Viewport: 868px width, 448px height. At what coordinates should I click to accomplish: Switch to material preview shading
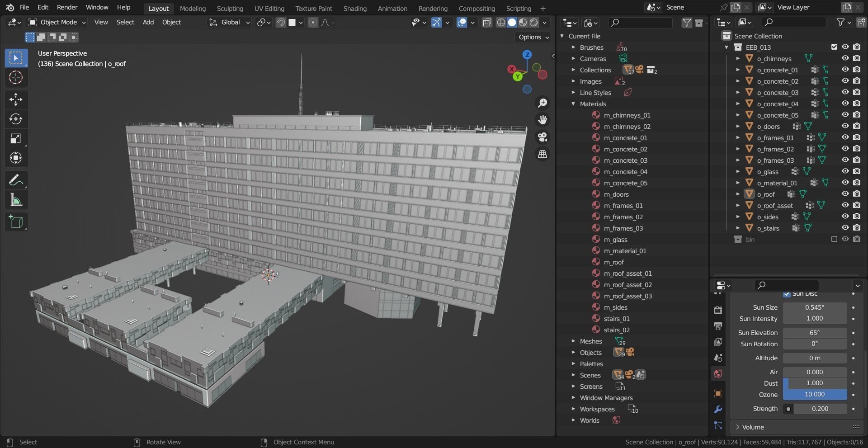point(523,23)
